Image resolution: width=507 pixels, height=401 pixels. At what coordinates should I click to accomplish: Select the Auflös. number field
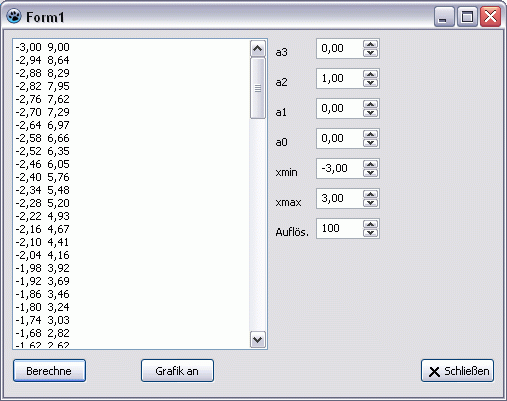tap(339, 229)
